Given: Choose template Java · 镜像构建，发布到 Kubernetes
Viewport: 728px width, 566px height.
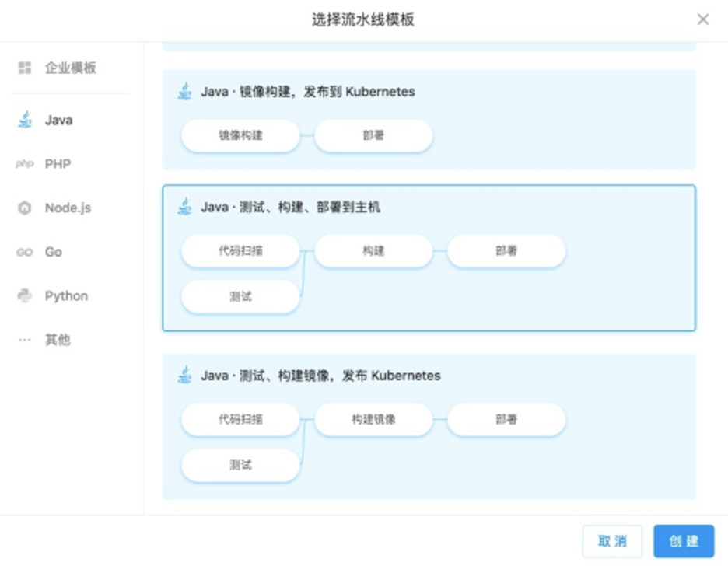Looking at the screenshot, I should 429,120.
